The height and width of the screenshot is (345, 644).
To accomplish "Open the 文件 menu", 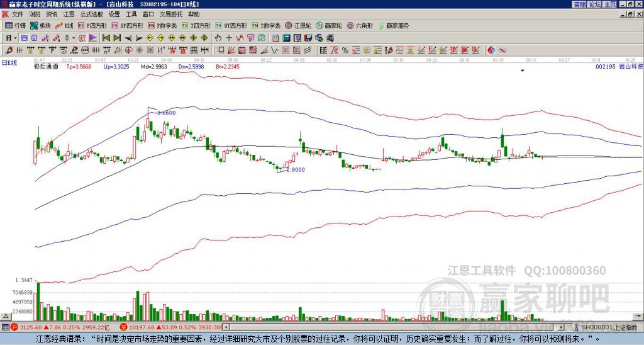I will [x=18, y=14].
